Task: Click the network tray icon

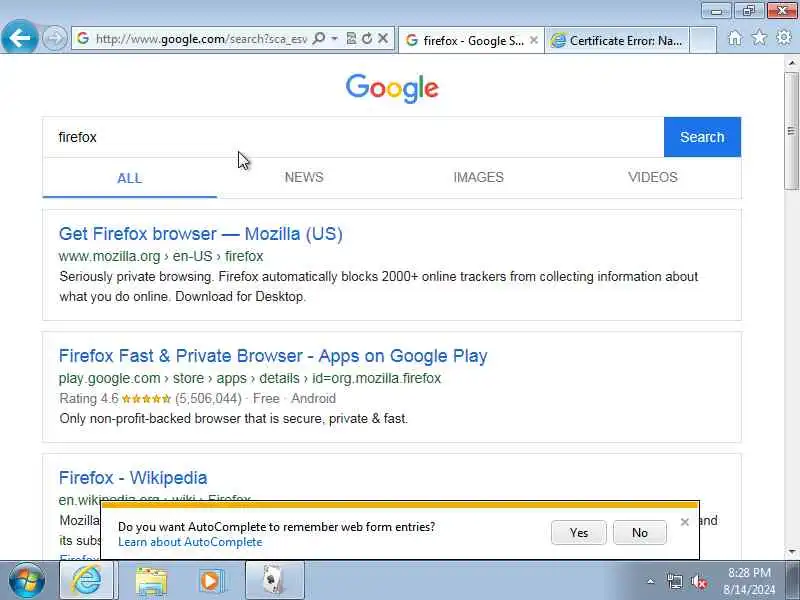Action: (x=674, y=581)
